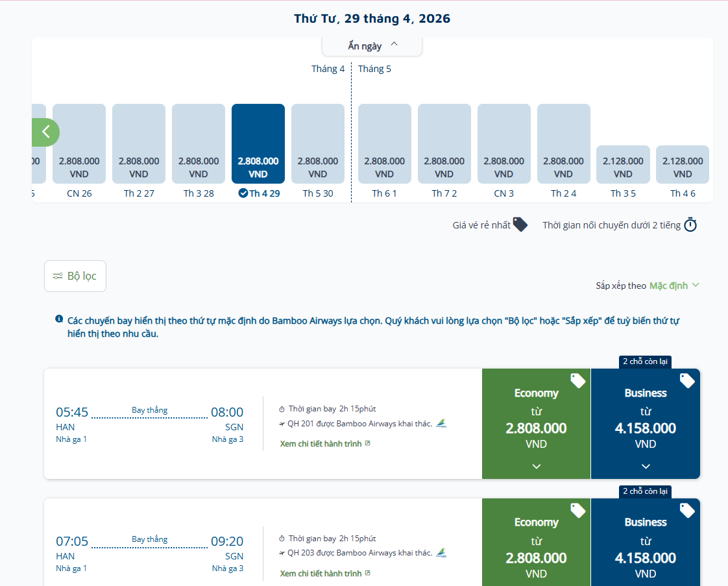
Task: Click the green previous dates arrow
Action: (x=45, y=132)
